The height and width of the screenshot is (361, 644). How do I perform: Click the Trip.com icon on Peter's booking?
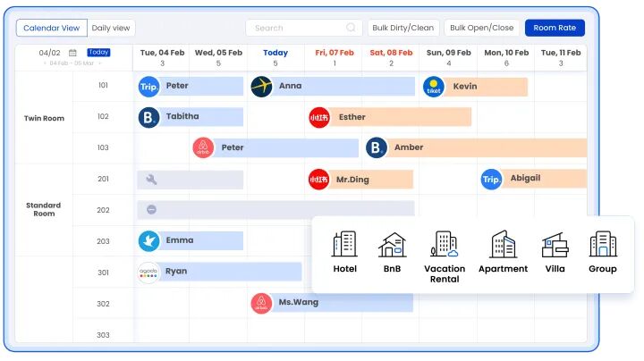point(149,87)
